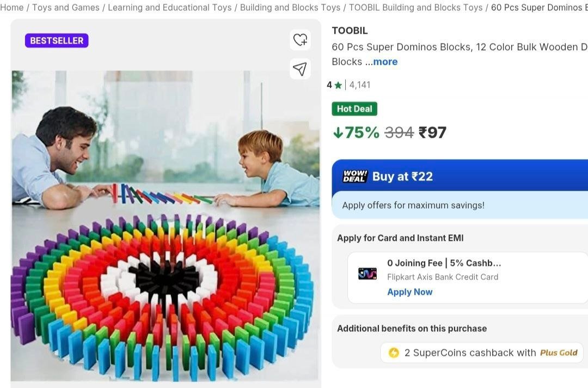588x388 pixels.
Task: Click Apply Now for credit card
Action: [409, 292]
